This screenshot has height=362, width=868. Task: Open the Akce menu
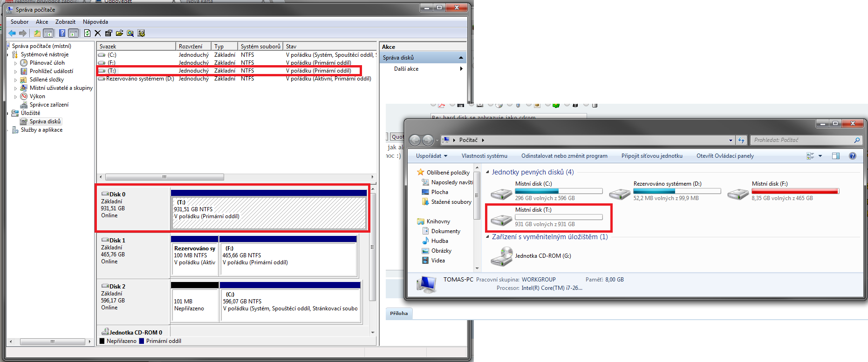click(42, 22)
